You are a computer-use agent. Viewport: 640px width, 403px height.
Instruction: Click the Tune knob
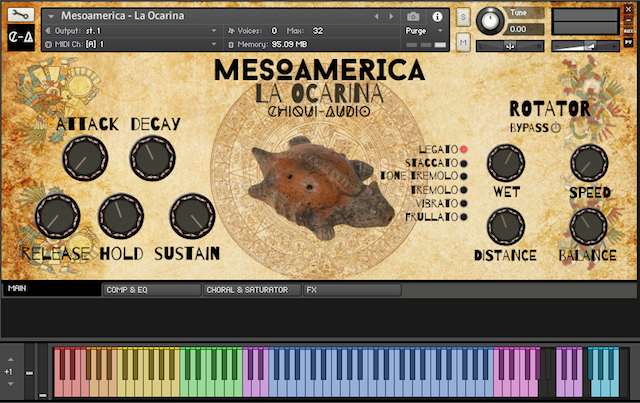coord(490,20)
